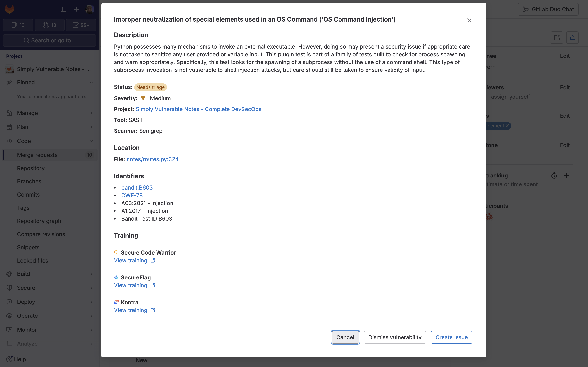Image resolution: width=588 pixels, height=367 pixels.
Task: Click the create new item plus icon
Action: coord(76,9)
